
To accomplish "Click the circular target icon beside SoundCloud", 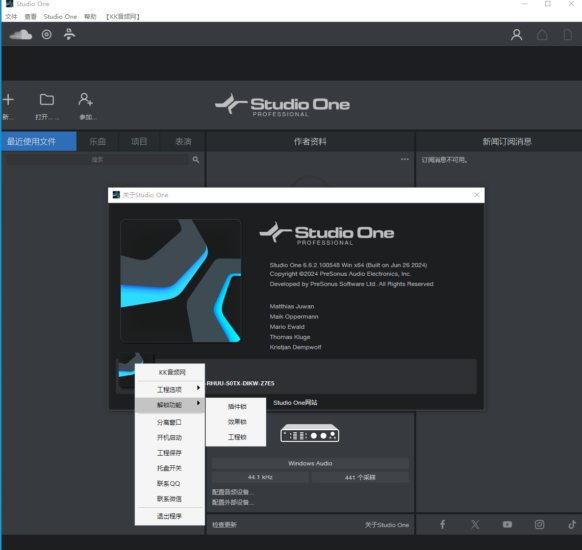I will 46,35.
